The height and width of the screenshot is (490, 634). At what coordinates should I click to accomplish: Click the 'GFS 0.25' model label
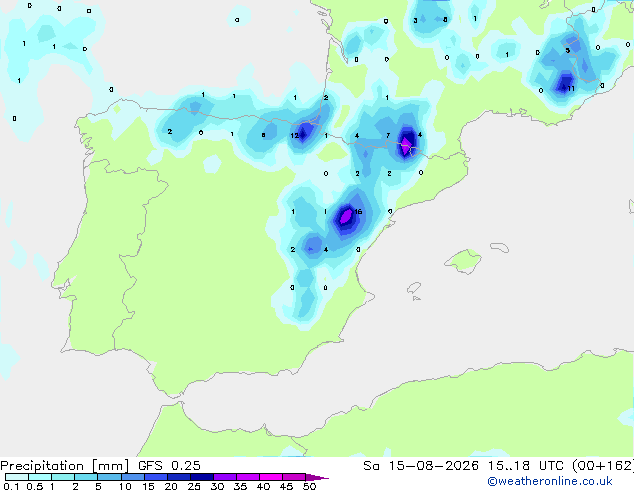coord(169,465)
